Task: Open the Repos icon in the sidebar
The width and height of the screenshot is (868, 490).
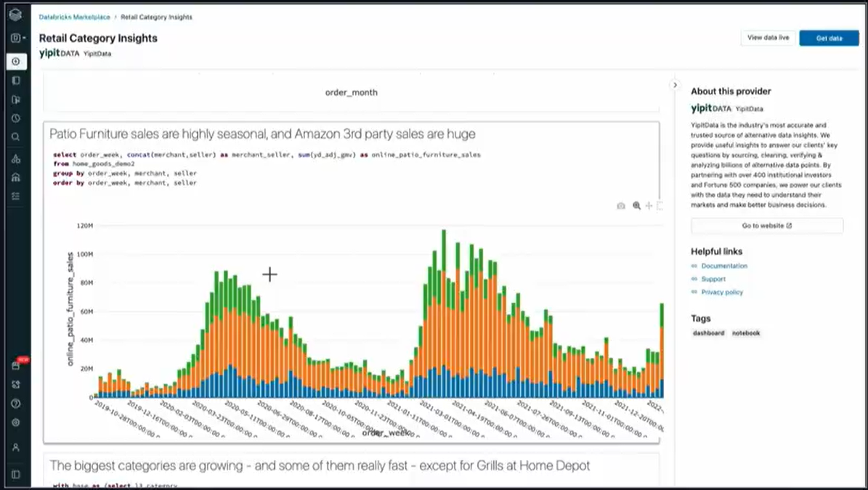Action: [16, 99]
